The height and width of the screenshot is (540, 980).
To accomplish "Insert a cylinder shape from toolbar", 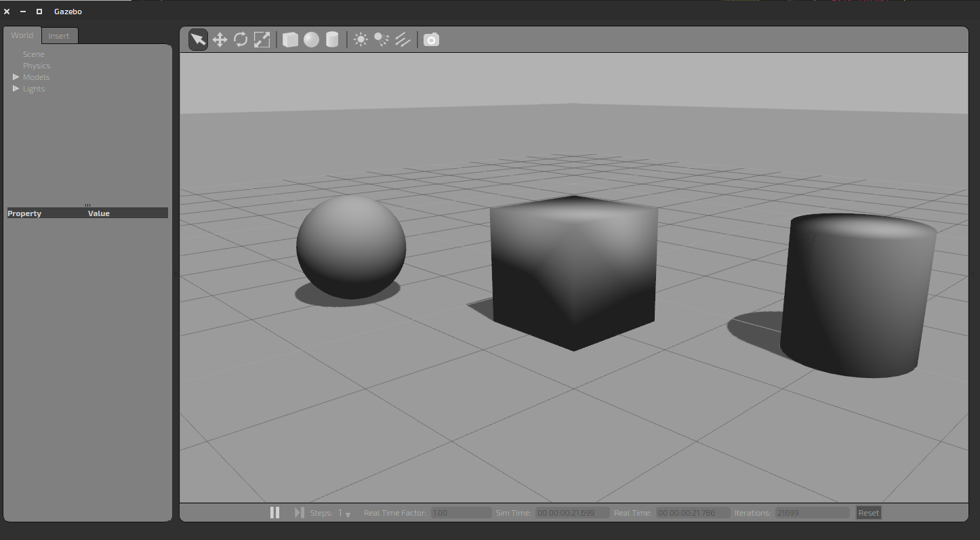I will pyautogui.click(x=332, y=40).
